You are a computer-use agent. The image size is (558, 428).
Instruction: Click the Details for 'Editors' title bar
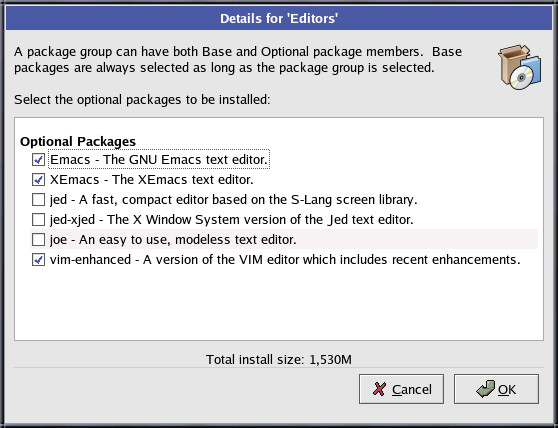(x=279, y=19)
